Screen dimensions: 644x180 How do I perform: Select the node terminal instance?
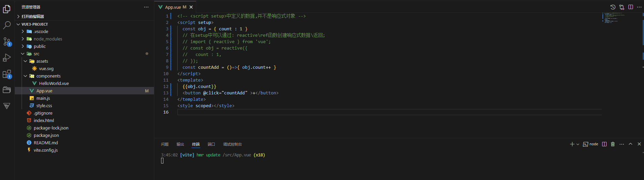pyautogui.click(x=591, y=144)
